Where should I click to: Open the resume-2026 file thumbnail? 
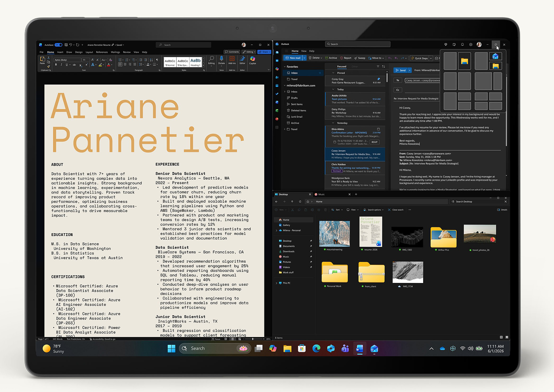371,232
